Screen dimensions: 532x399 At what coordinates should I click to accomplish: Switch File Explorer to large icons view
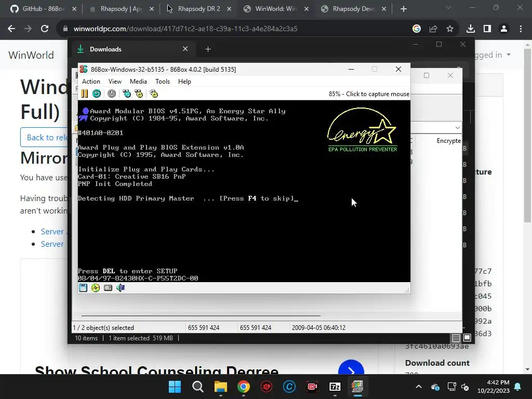[467, 338]
